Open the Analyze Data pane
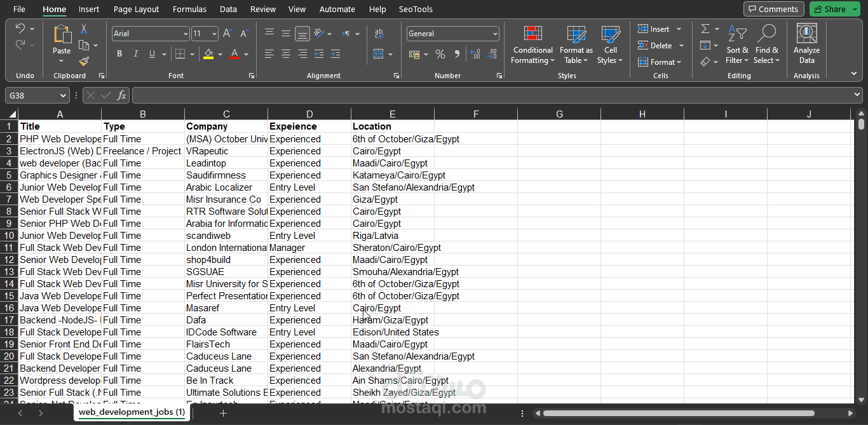Viewport: 868px width, 425px height. click(x=807, y=44)
